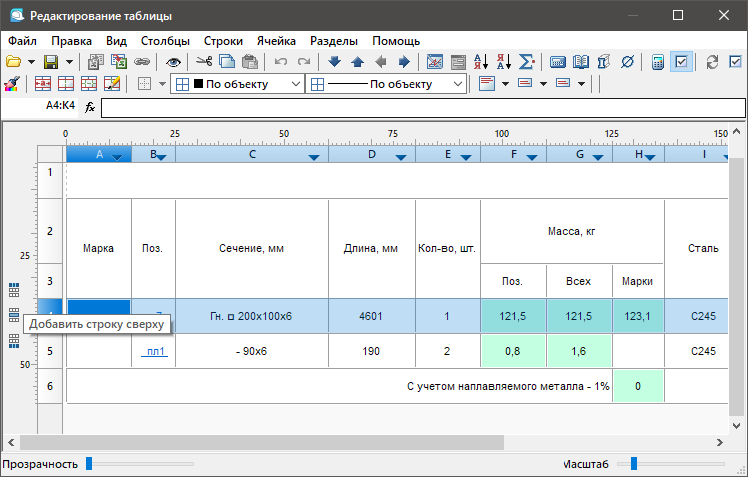Open the cell borders dropdown arrow
748x477 pixels.
162,84
